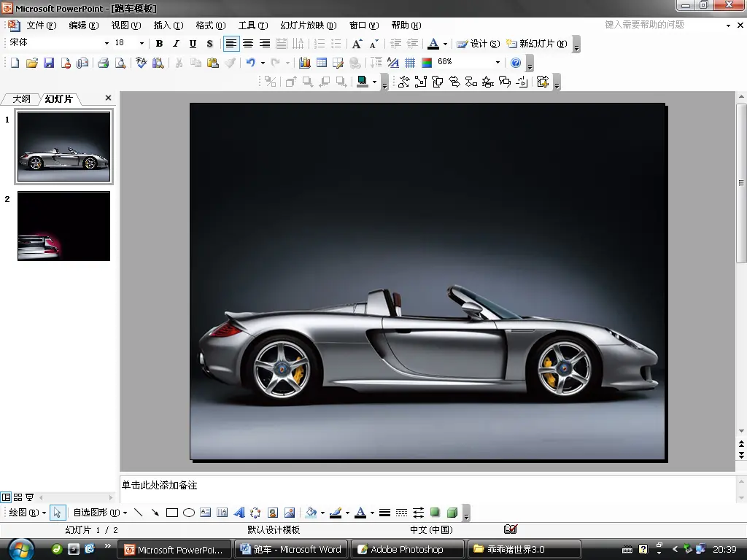
Task: Open the Help question mark icon
Action: tap(516, 63)
